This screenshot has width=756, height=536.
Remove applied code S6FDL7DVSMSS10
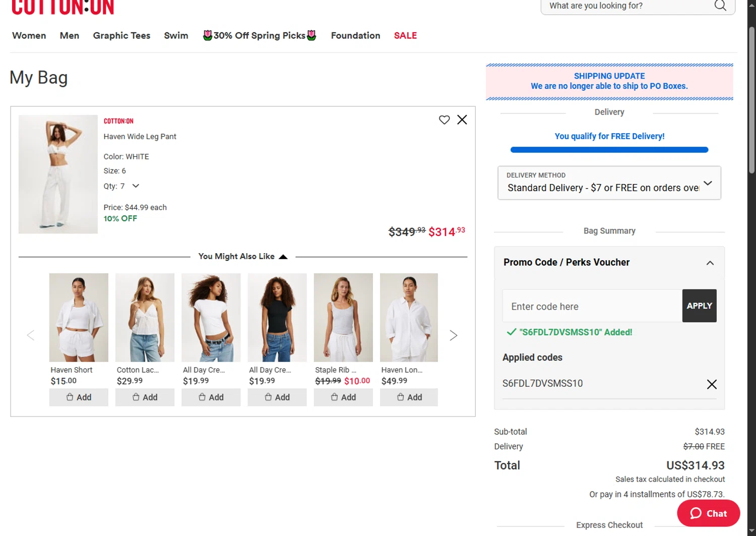(x=712, y=384)
